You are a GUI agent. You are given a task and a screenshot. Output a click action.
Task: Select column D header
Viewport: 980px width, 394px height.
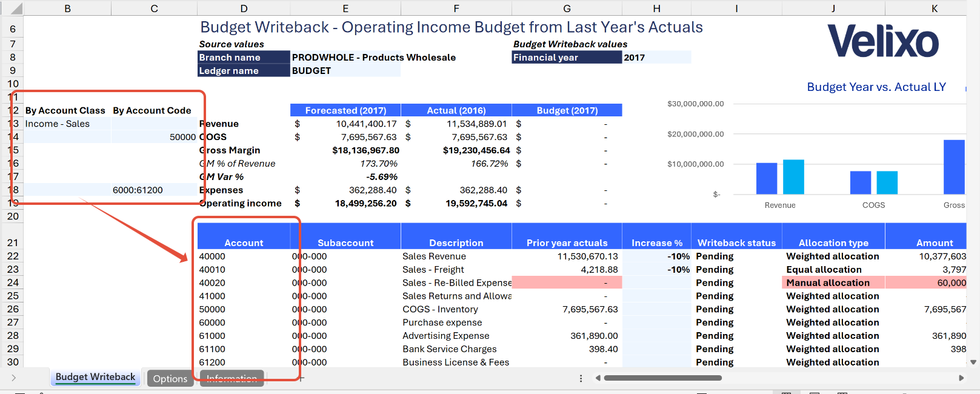(244, 8)
